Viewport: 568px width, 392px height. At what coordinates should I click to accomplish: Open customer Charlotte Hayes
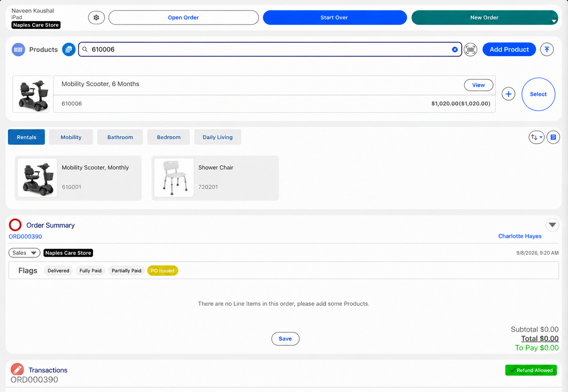(x=520, y=236)
